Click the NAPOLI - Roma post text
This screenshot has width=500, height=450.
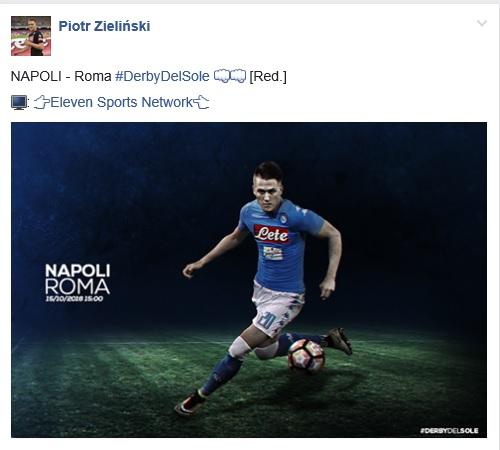(61, 76)
